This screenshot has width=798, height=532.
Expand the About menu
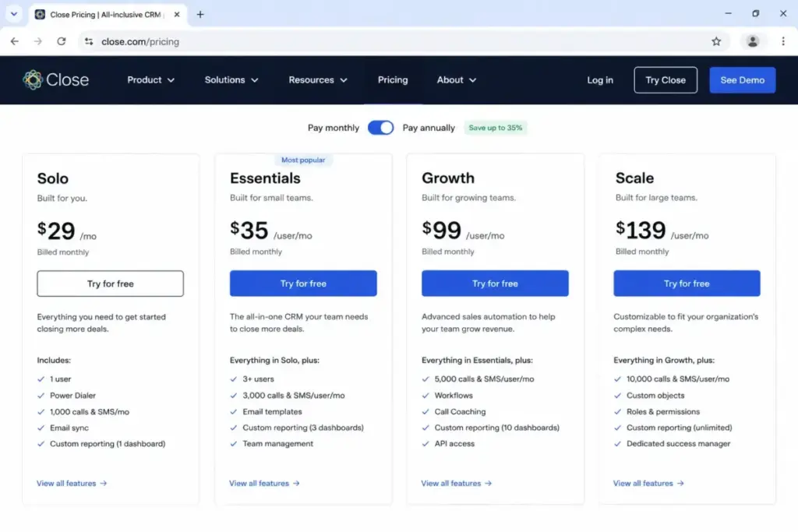point(457,80)
